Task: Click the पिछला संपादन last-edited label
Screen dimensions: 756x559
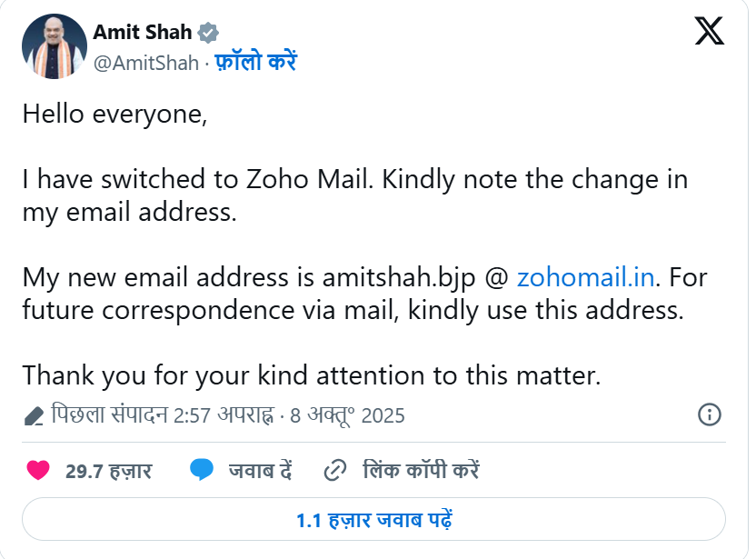Action: pos(109,416)
